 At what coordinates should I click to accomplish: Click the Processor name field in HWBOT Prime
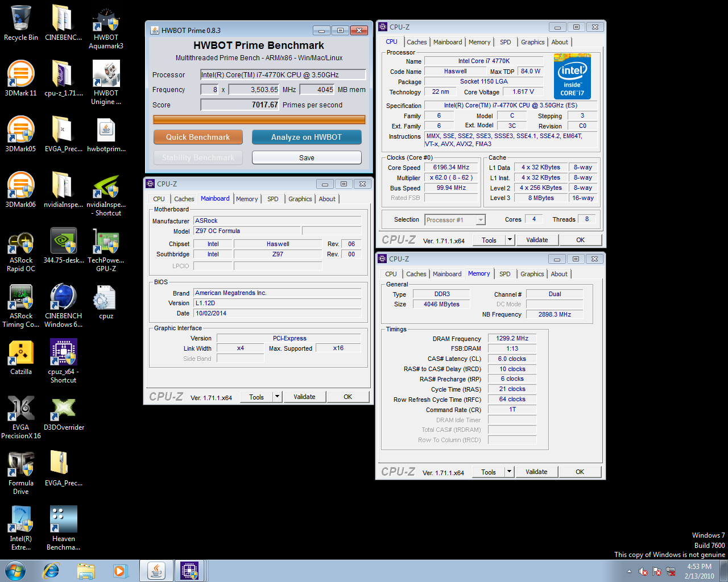[283, 74]
